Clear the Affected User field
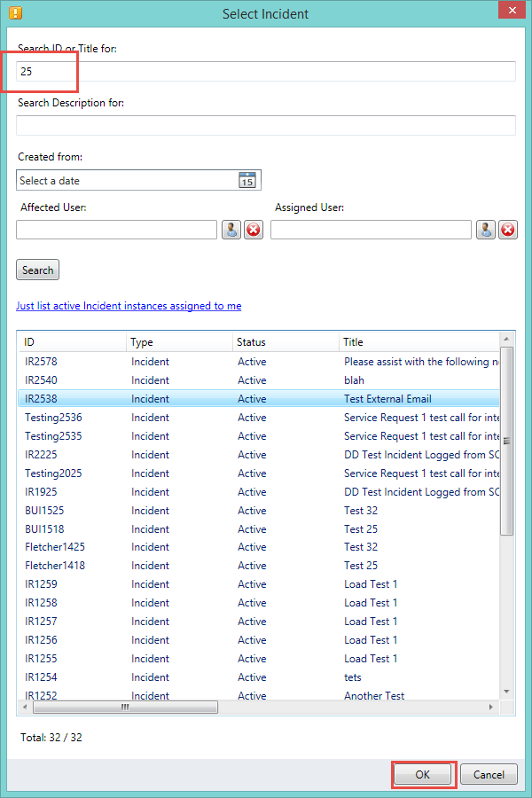The width and height of the screenshot is (532, 798). coord(254,230)
